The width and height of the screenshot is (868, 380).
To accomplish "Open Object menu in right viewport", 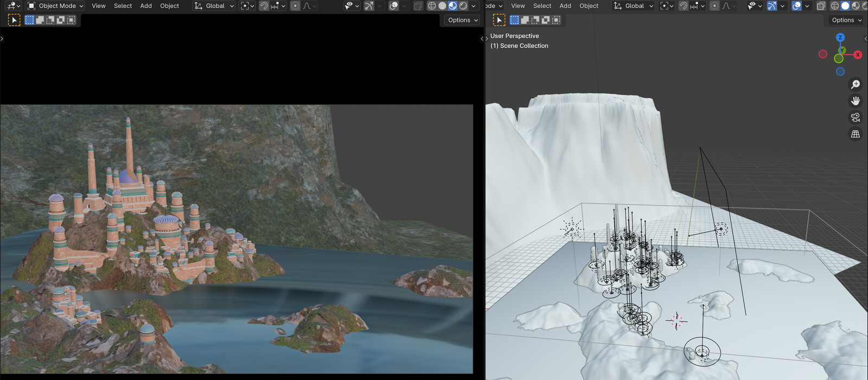I will pyautogui.click(x=589, y=6).
